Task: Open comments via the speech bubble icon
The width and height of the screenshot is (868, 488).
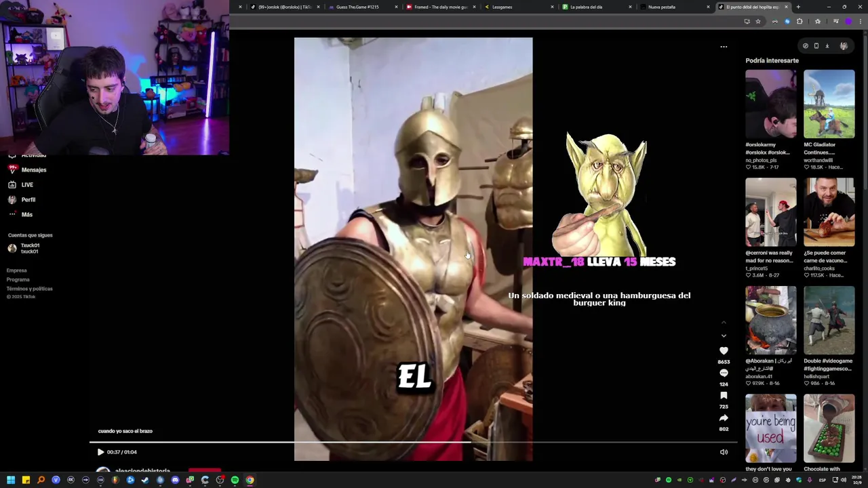Action: click(x=724, y=373)
